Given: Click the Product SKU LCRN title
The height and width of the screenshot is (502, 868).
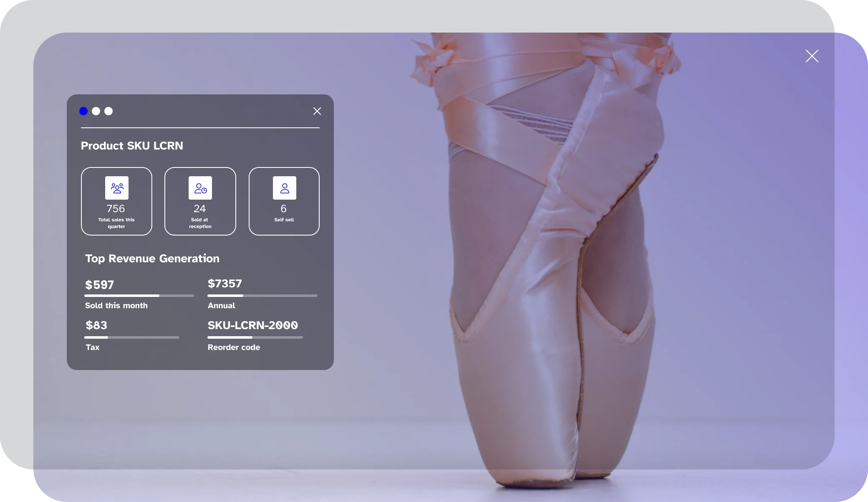Looking at the screenshot, I should 132,146.
